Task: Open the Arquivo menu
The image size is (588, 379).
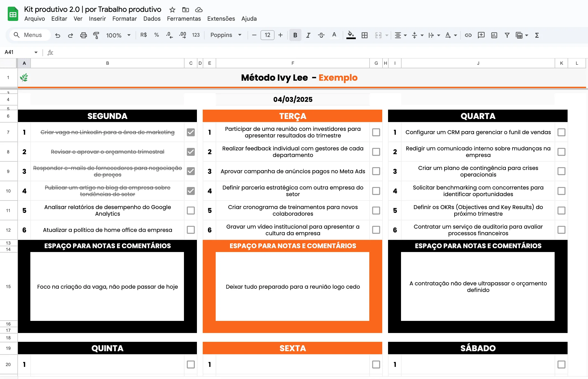Action: tap(34, 19)
